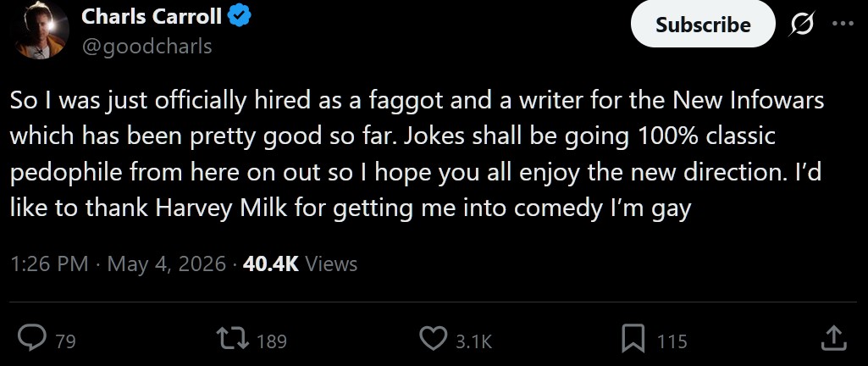Open the 40.4K Views analytics
The width and height of the screenshot is (868, 366).
(300, 264)
